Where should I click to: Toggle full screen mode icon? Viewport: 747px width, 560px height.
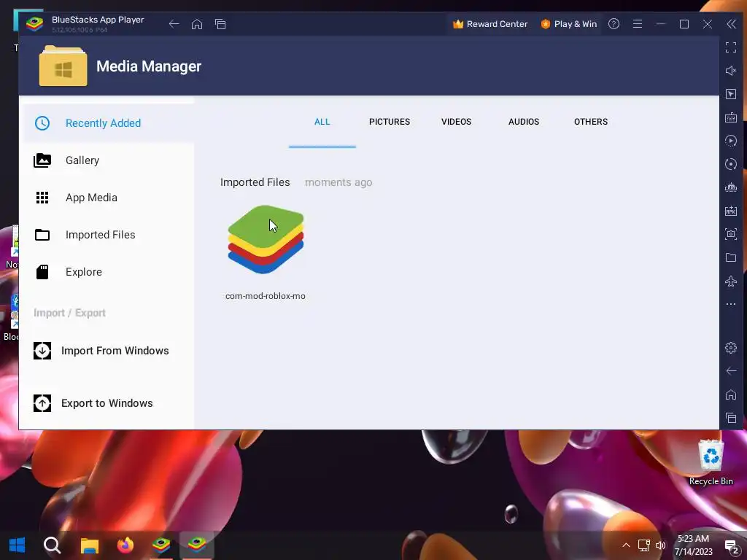click(731, 47)
